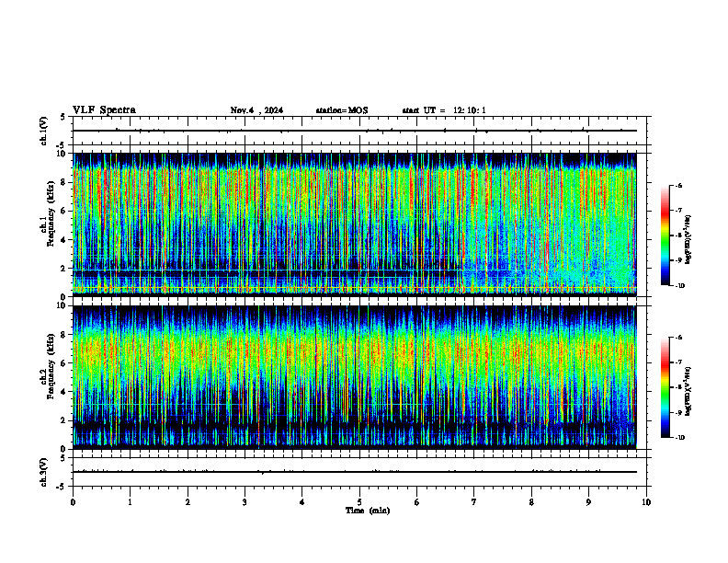
Task: Click the ch.1 spectrogram panel
Action: (355, 224)
